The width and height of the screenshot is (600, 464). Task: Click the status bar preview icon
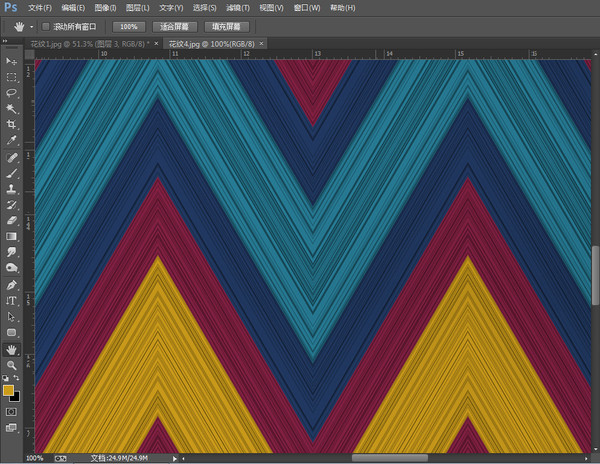tap(60, 458)
